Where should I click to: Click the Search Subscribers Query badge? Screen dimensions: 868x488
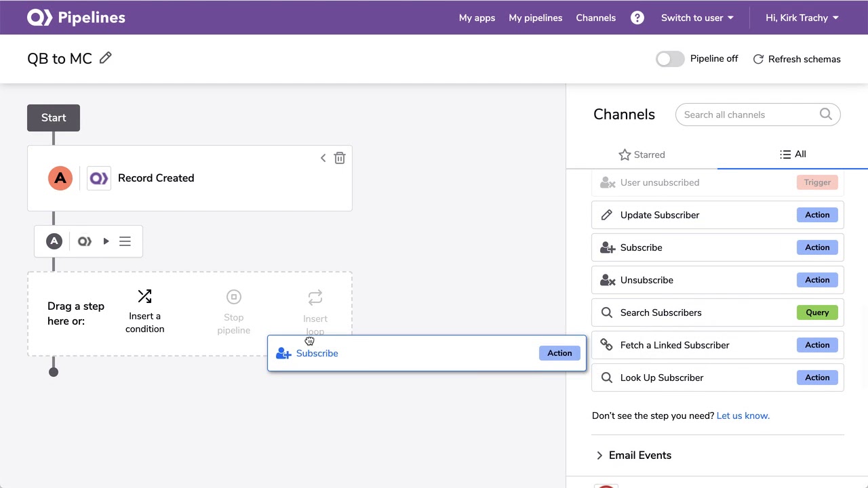[x=817, y=312]
